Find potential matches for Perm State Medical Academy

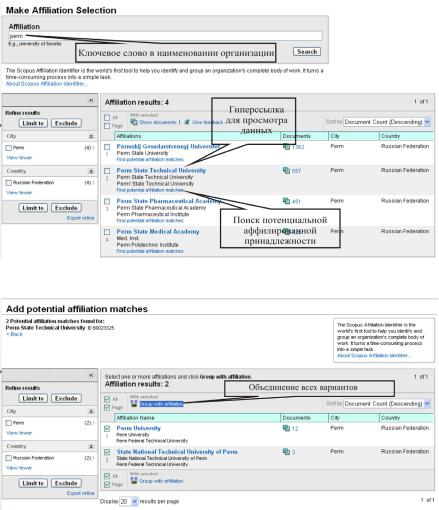[x=150, y=251]
